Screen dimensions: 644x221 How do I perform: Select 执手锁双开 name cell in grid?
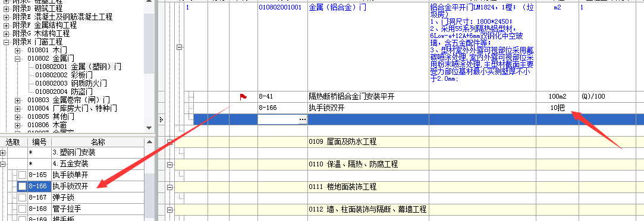click(x=368, y=108)
